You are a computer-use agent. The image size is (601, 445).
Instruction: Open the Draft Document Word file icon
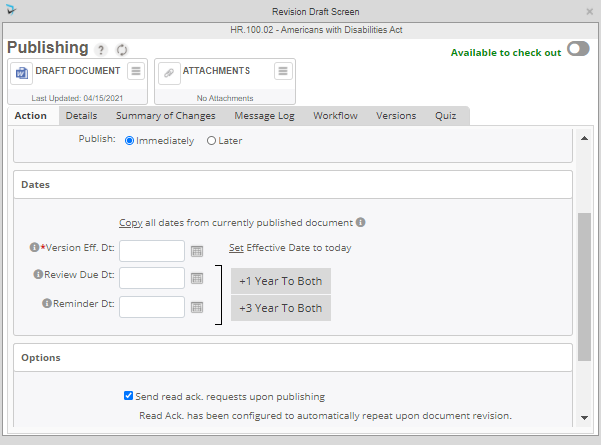pos(21,73)
